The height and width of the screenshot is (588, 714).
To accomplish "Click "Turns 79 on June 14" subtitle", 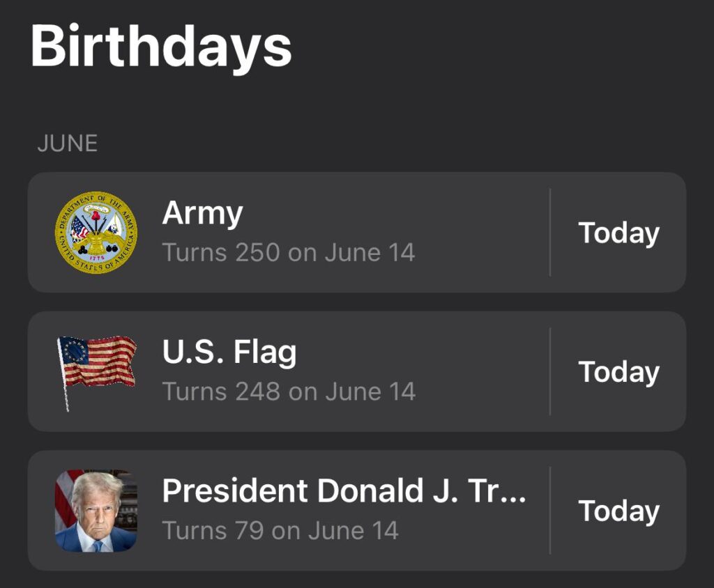I will point(280,531).
